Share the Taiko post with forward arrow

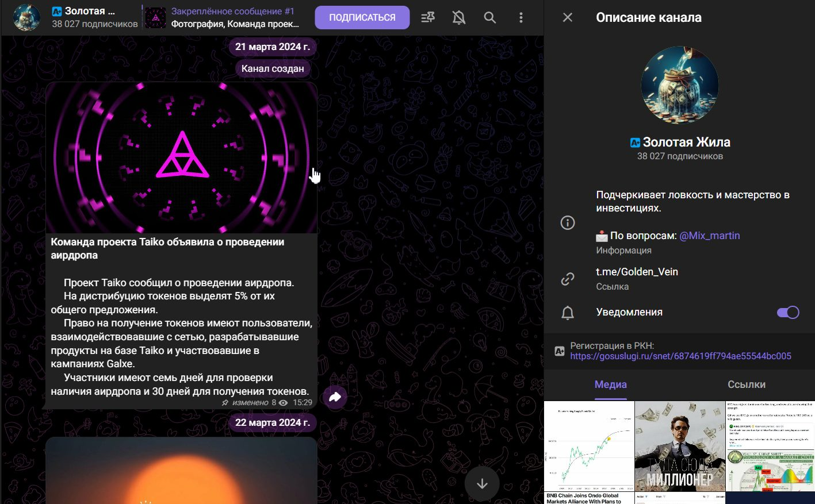coord(335,397)
